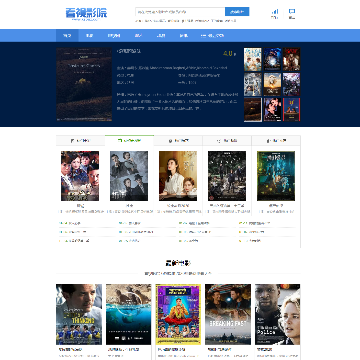Select the dark reddish-brown poster thumbnail in banner grid
This screenshot has width=360, height=360.
point(292,59)
